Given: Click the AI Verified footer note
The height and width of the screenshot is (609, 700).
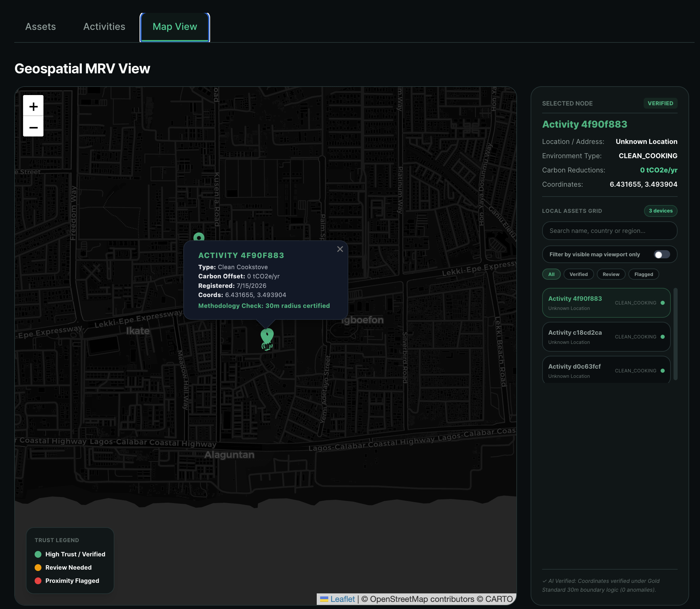Looking at the screenshot, I should [601, 585].
